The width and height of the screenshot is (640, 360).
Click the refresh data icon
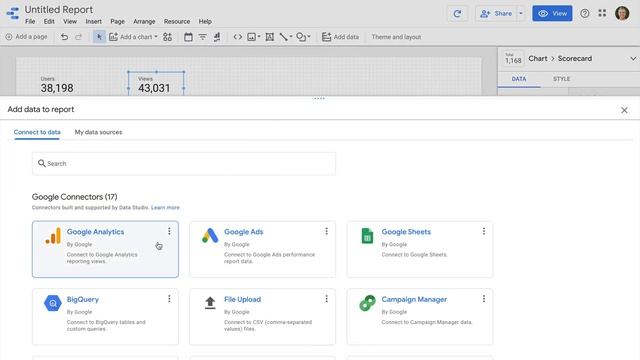[457, 13]
